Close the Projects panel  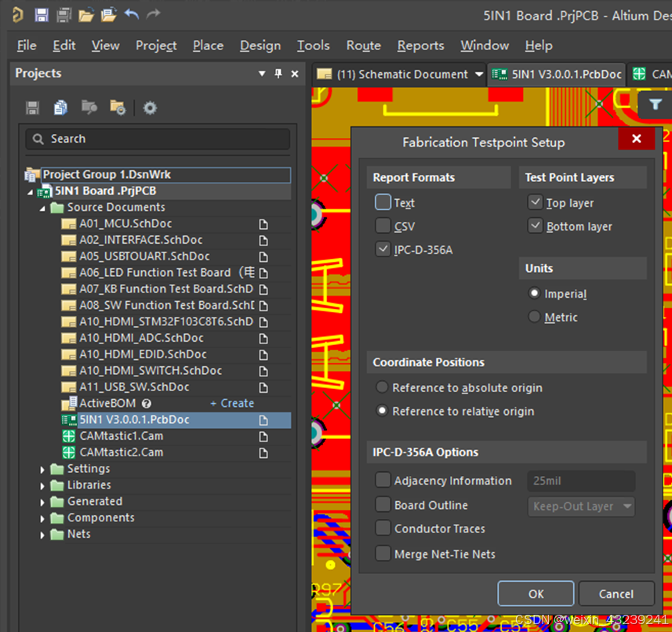point(295,74)
